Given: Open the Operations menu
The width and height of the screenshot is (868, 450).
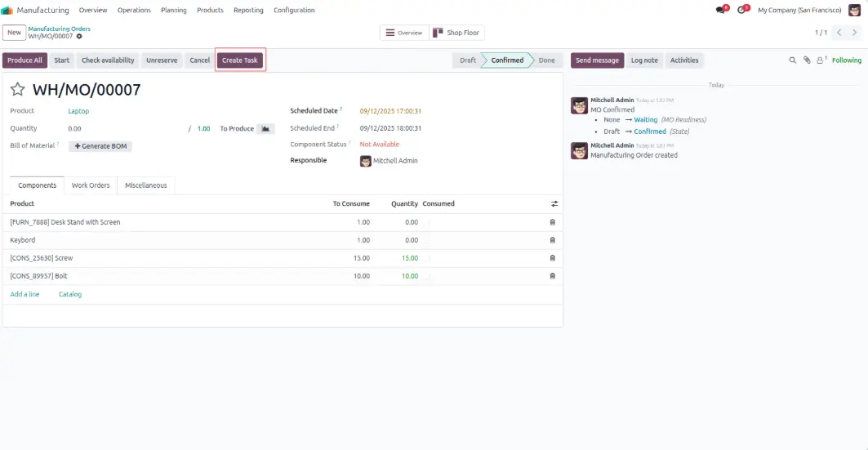Looking at the screenshot, I should [134, 10].
